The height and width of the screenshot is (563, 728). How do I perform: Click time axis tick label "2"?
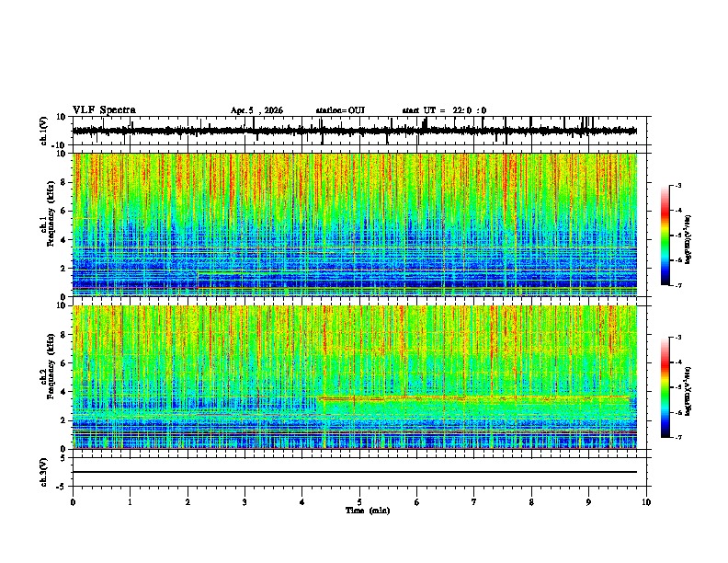click(188, 501)
